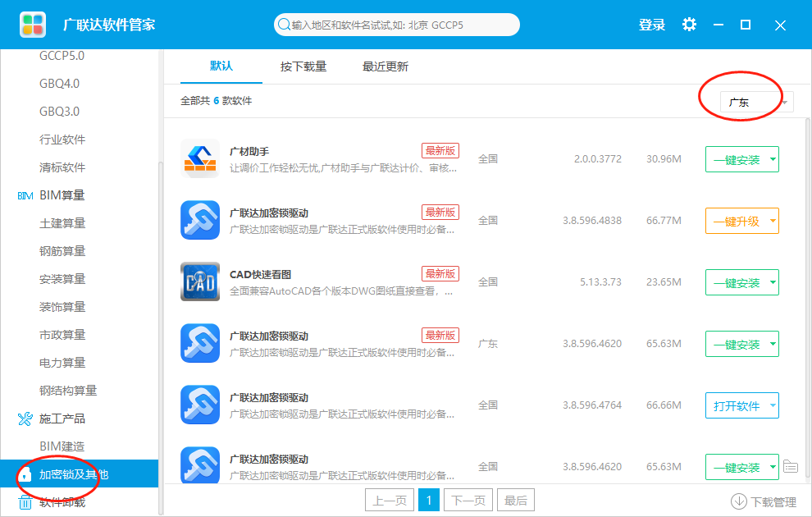The height and width of the screenshot is (517, 812).
Task: Maximize the 广联达软件管家 window
Action: click(746, 25)
